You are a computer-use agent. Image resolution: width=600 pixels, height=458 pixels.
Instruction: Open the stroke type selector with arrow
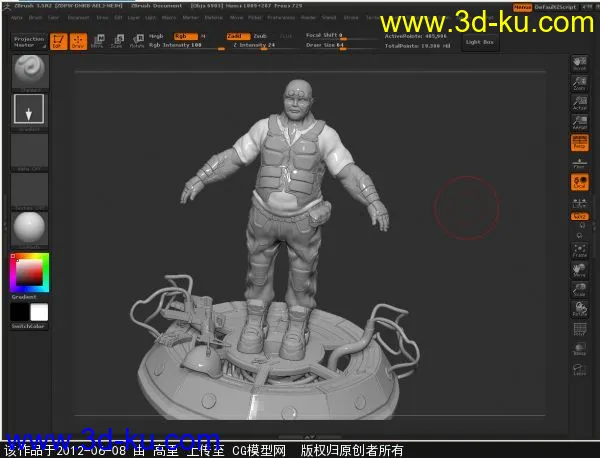[x=29, y=111]
